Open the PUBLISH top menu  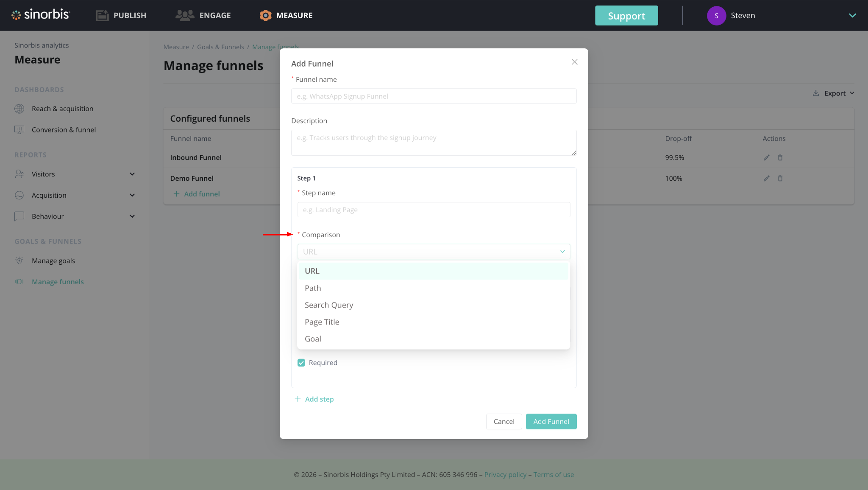tap(130, 15)
